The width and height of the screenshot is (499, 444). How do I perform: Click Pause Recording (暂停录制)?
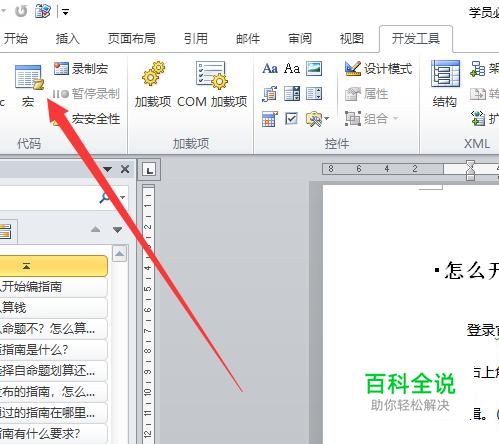pyautogui.click(x=86, y=94)
